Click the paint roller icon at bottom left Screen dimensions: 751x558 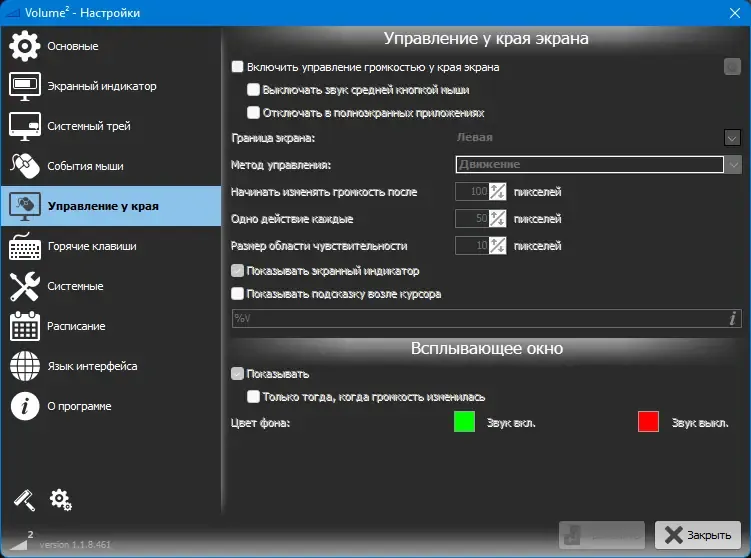click(x=24, y=500)
